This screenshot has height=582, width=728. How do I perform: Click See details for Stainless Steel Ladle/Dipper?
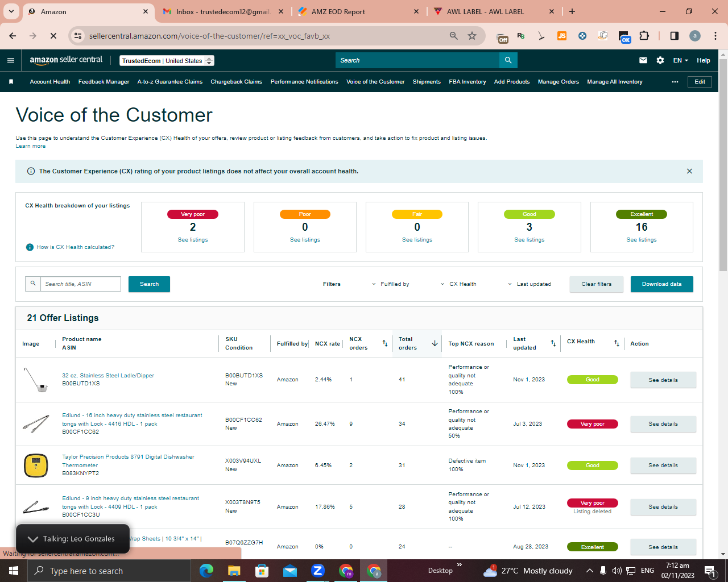coord(663,380)
